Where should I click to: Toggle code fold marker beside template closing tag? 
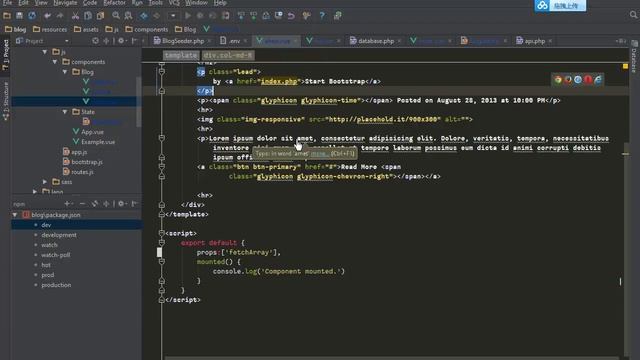162,214
